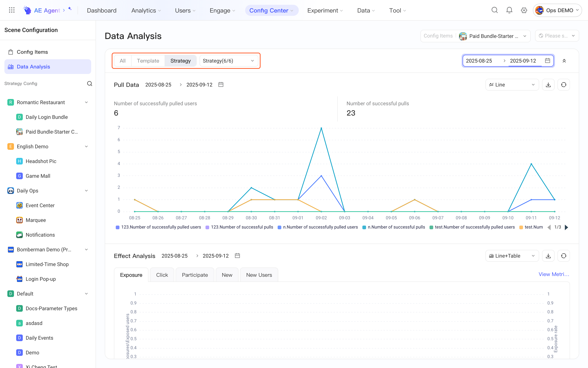The height and width of the screenshot is (368, 588).
Task: Switch to the Participate tab
Action: click(x=195, y=275)
